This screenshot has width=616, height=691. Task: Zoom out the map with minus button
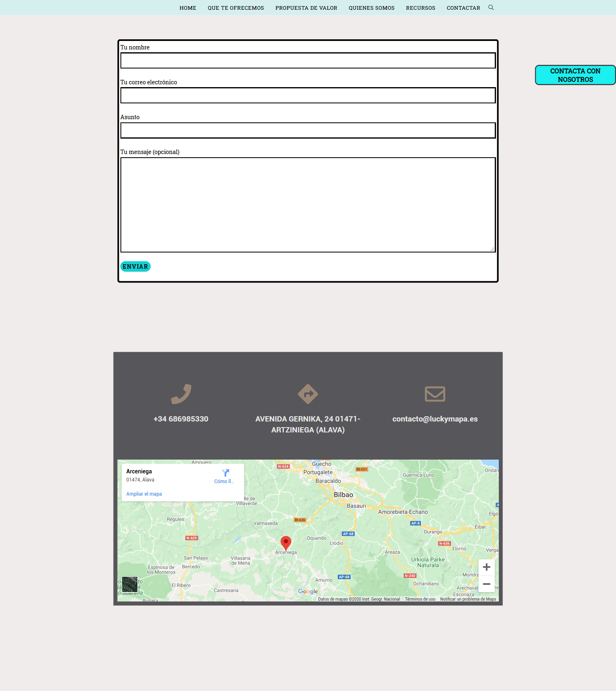[487, 584]
